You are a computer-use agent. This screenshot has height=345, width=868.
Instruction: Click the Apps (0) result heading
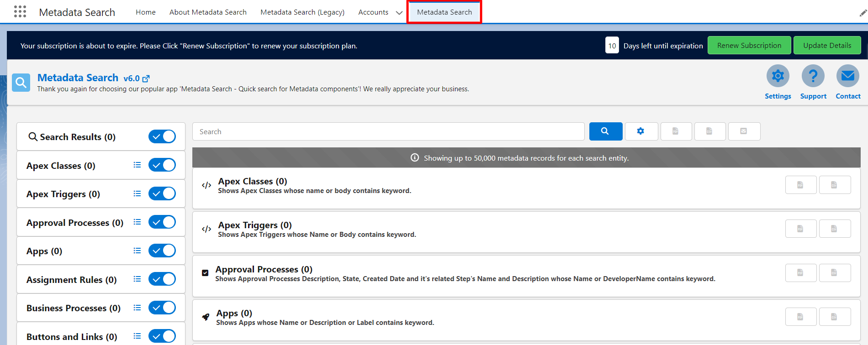pyautogui.click(x=234, y=313)
